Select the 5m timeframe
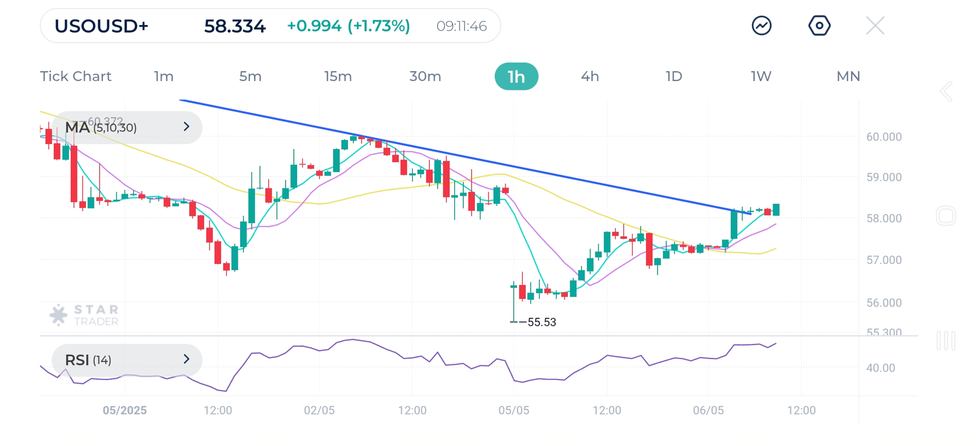 [250, 76]
